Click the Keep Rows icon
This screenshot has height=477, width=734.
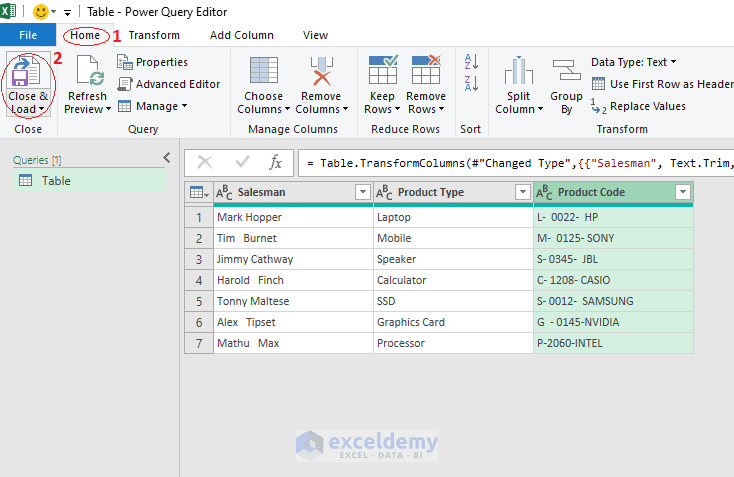click(383, 70)
